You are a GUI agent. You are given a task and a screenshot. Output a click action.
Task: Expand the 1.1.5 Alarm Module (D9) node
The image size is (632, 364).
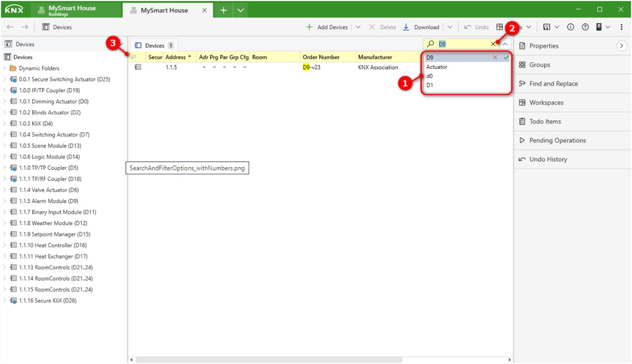5,201
